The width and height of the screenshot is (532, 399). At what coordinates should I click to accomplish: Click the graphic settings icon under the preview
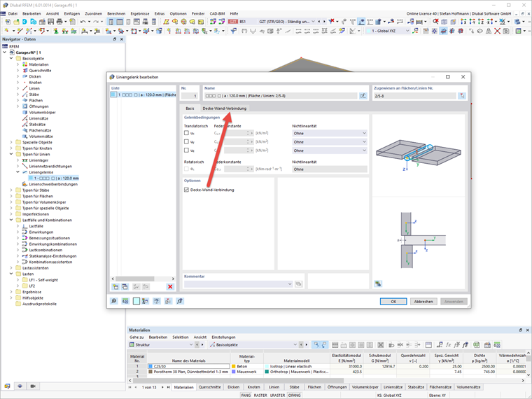tap(378, 283)
